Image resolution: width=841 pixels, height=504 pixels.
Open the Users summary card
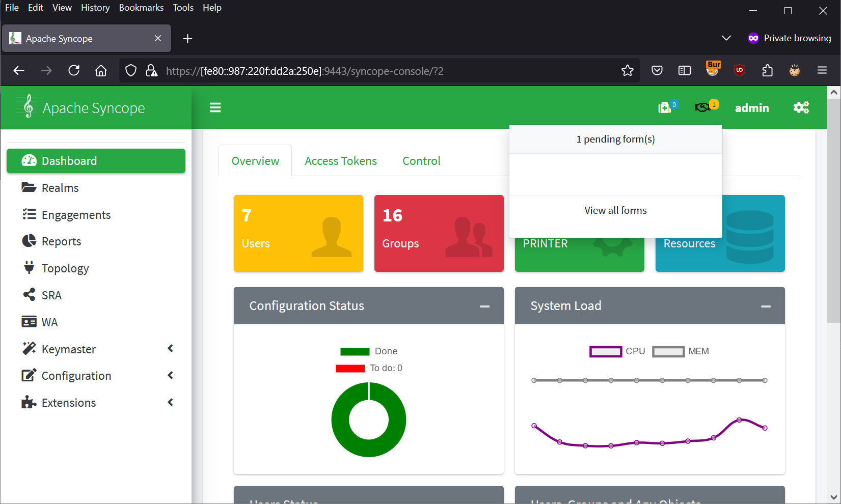tap(299, 233)
